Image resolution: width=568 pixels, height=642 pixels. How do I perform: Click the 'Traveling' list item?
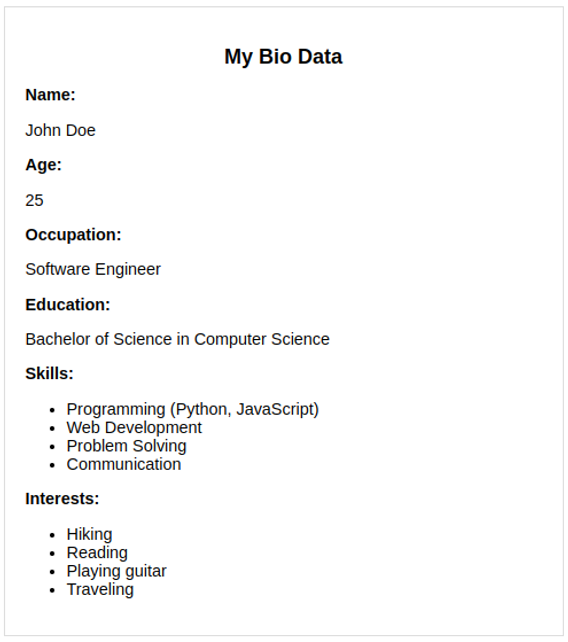(x=100, y=590)
